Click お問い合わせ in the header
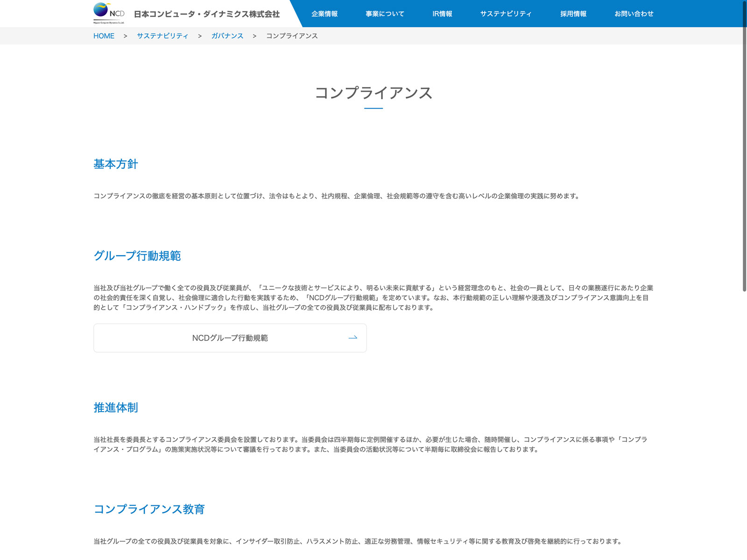The image size is (747, 560). [634, 14]
